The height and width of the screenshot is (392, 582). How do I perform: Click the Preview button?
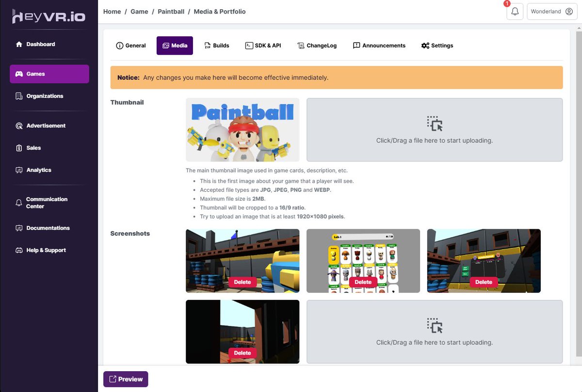[x=125, y=379]
